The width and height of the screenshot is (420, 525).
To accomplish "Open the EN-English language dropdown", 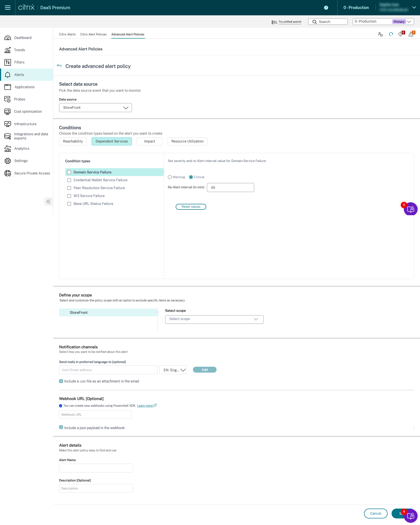I will point(173,370).
